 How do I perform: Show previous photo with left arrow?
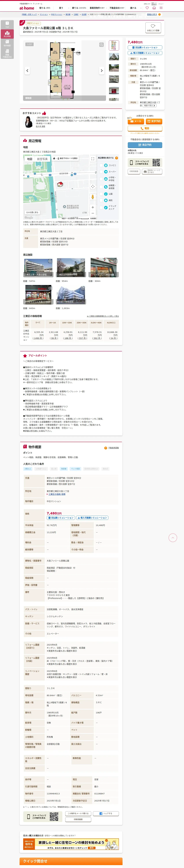click(27, 70)
